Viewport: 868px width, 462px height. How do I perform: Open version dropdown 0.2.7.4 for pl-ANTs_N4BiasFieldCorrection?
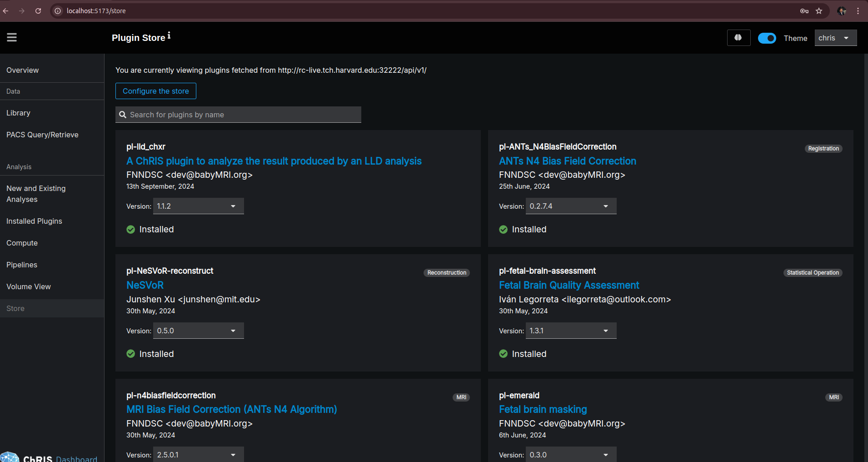(571, 206)
